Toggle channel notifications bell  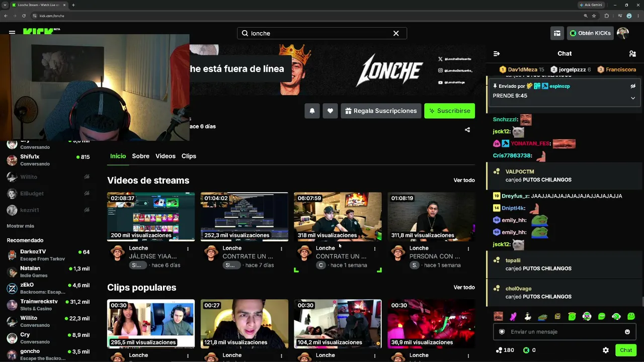tap(312, 111)
